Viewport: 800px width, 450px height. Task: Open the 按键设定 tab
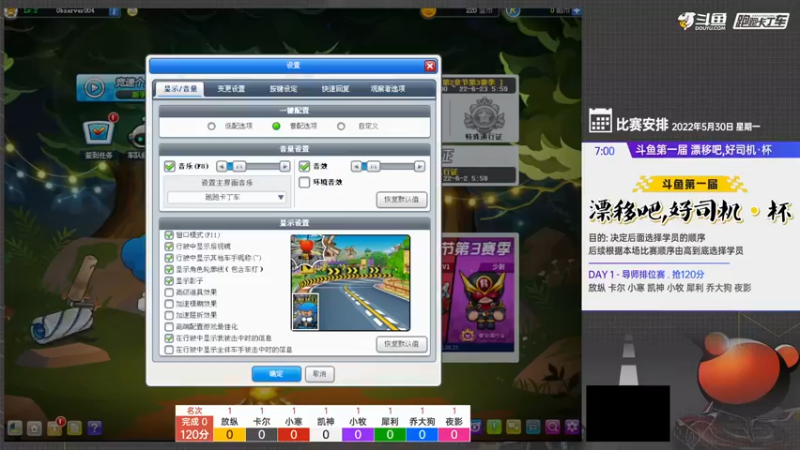(x=283, y=89)
